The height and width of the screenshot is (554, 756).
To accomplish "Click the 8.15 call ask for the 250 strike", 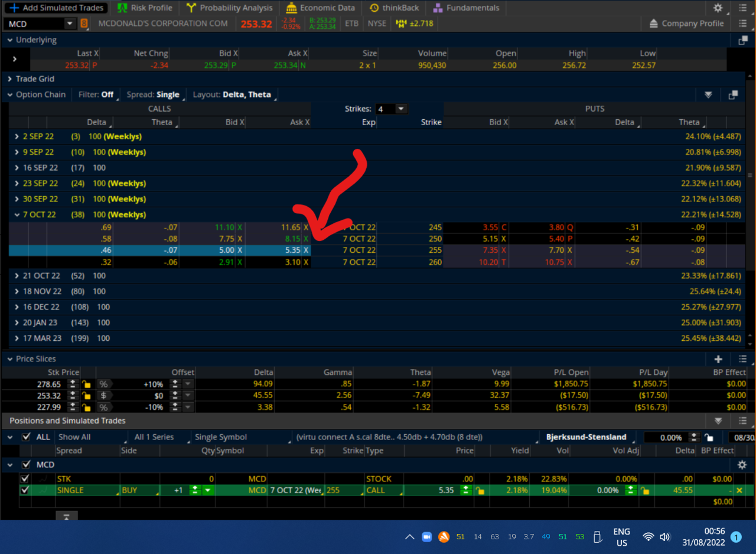I will pyautogui.click(x=292, y=239).
